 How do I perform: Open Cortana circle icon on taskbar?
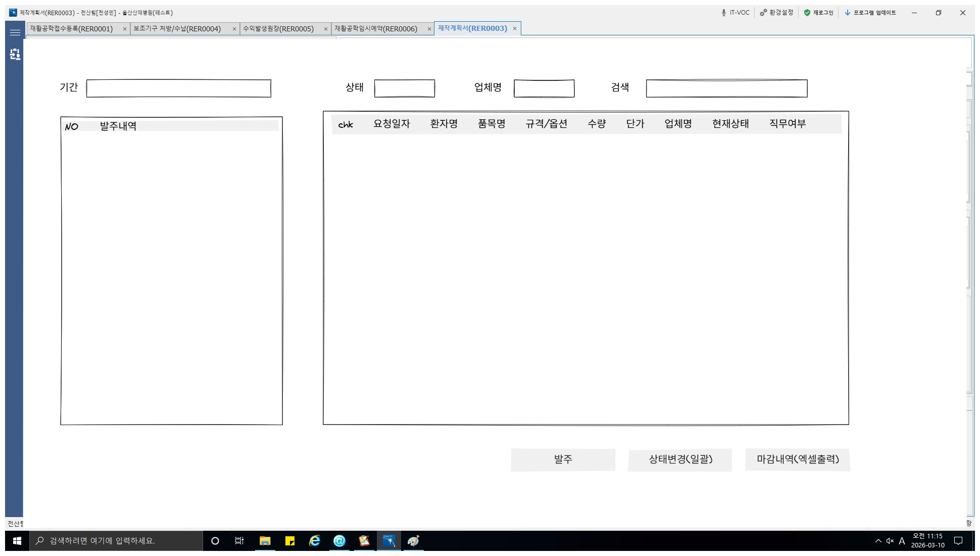215,541
